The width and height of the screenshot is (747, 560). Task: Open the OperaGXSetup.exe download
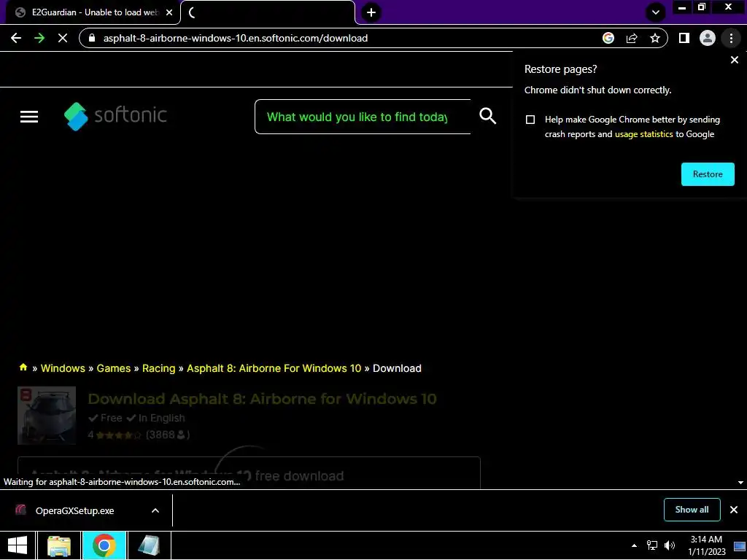(x=74, y=510)
